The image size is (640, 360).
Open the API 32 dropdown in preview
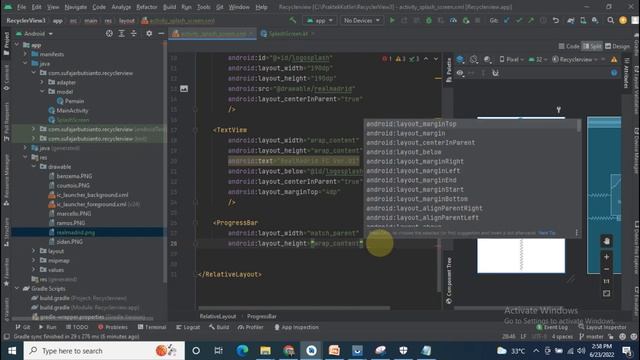[x=538, y=60]
